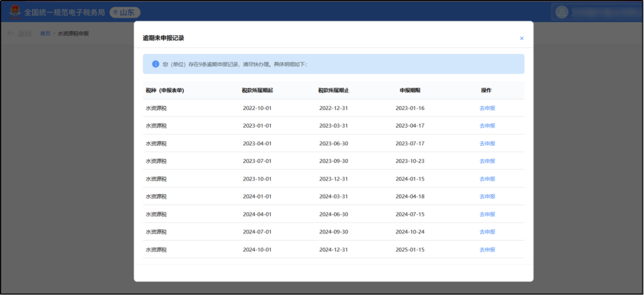Select start date 2023-10-01 cell
Image resolution: width=644 pixels, height=295 pixels.
[x=257, y=179]
